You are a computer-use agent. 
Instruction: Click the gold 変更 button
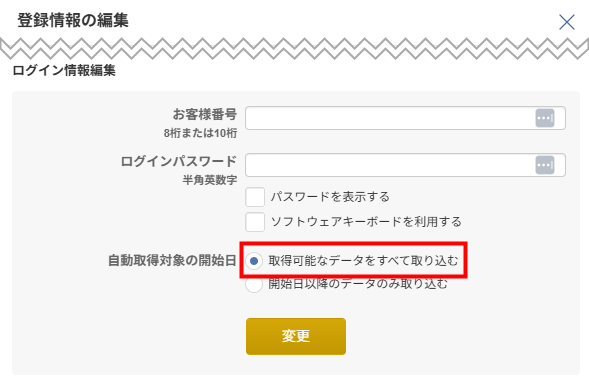(x=296, y=336)
